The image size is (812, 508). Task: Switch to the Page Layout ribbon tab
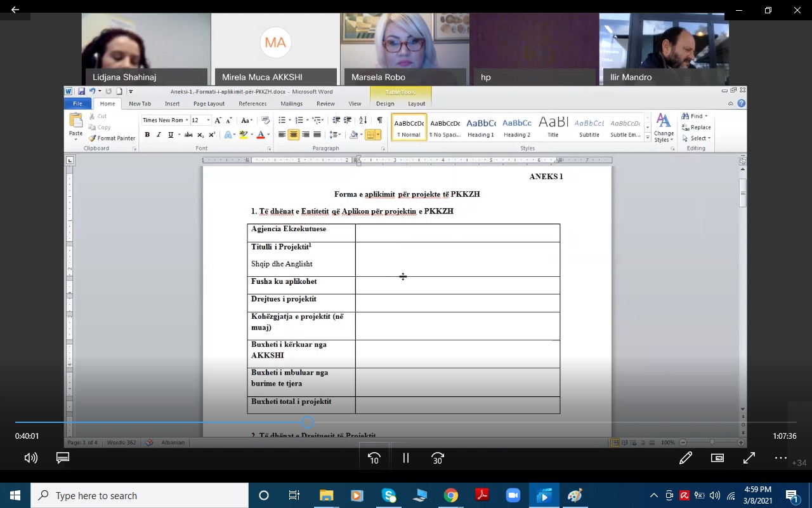click(x=209, y=104)
